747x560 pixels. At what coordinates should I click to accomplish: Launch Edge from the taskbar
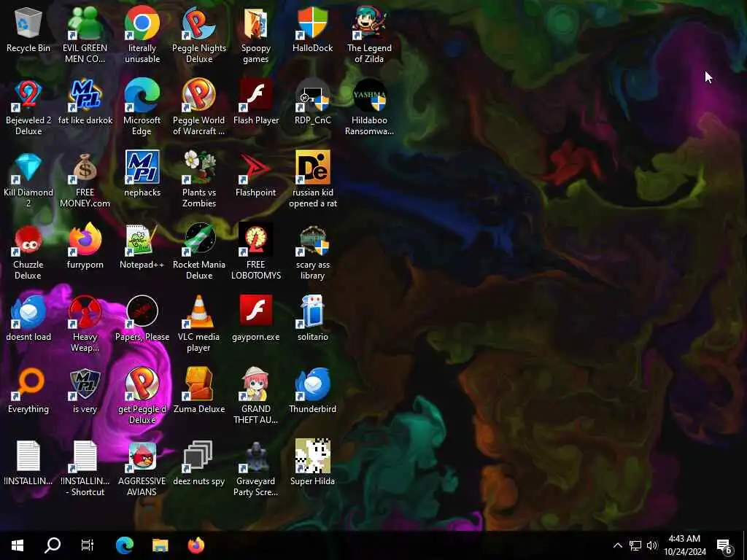tap(125, 545)
